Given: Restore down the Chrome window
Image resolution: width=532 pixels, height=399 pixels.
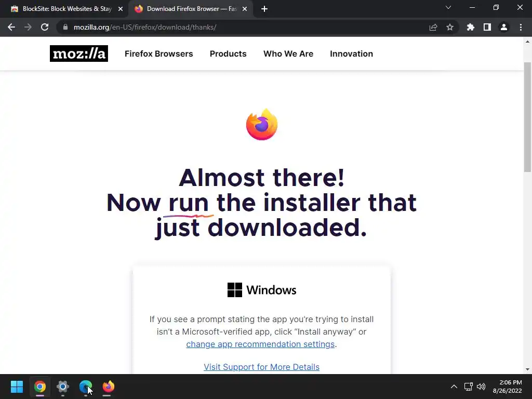Looking at the screenshot, I should 496,7.
